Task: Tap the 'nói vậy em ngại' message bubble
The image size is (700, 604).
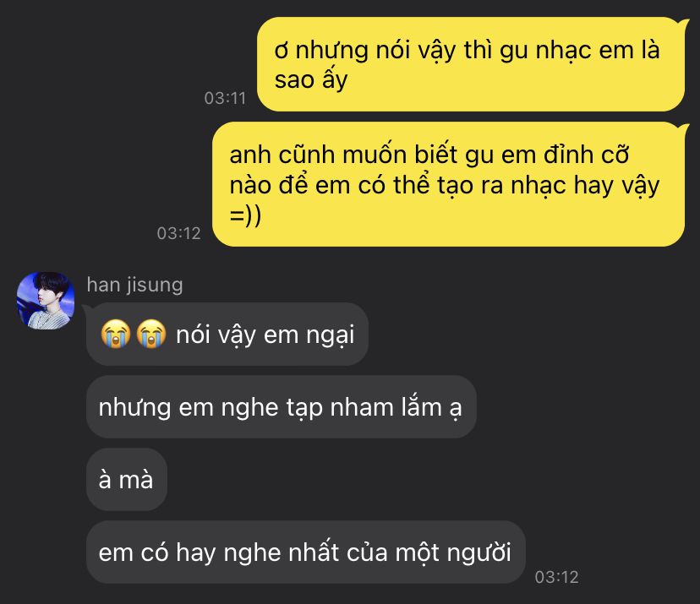Action: click(x=227, y=335)
